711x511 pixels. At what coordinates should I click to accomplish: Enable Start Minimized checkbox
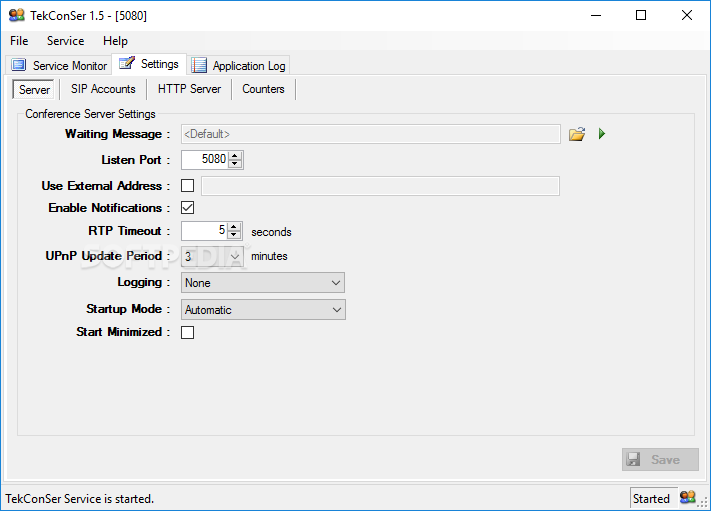[187, 332]
